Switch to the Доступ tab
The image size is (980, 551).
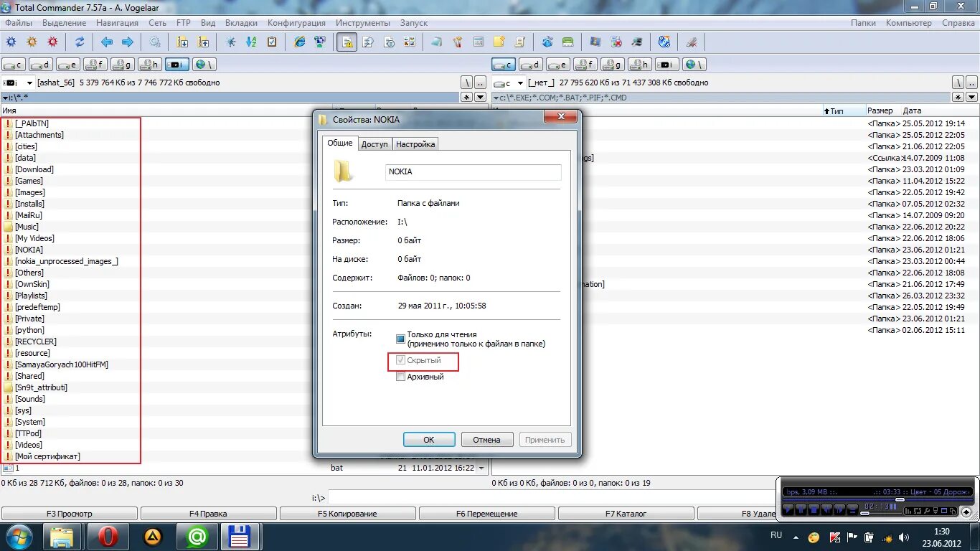click(x=374, y=144)
